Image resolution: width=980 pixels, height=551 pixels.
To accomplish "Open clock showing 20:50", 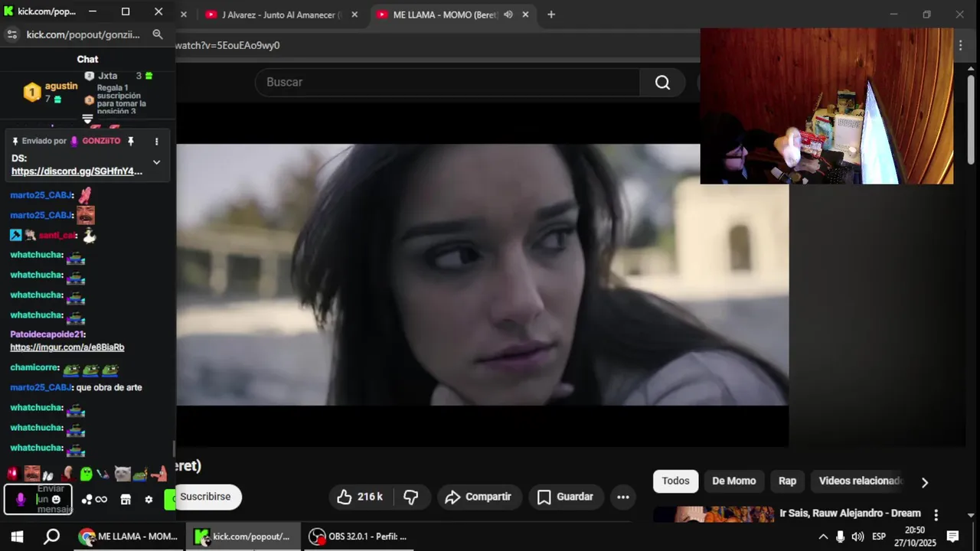I will tap(914, 536).
